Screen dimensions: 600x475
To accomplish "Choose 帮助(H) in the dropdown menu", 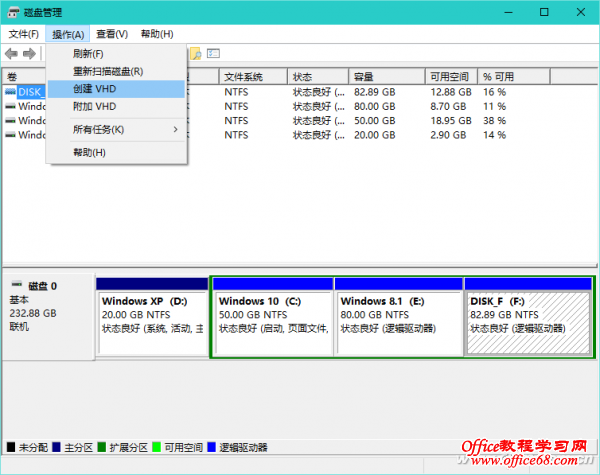I will click(116, 152).
